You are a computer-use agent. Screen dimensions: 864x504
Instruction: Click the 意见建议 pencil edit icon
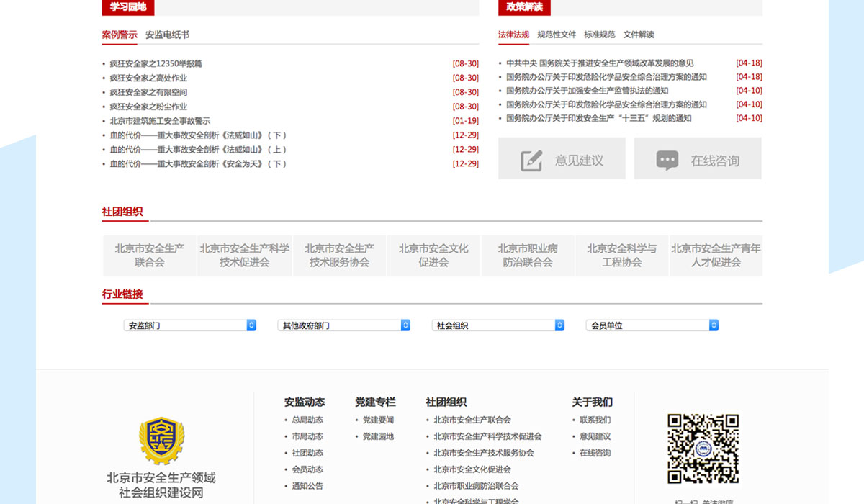531,160
